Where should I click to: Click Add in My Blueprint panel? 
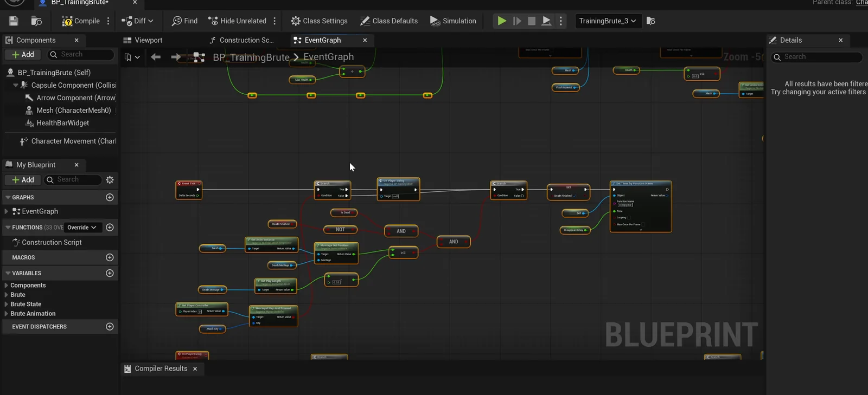point(23,180)
